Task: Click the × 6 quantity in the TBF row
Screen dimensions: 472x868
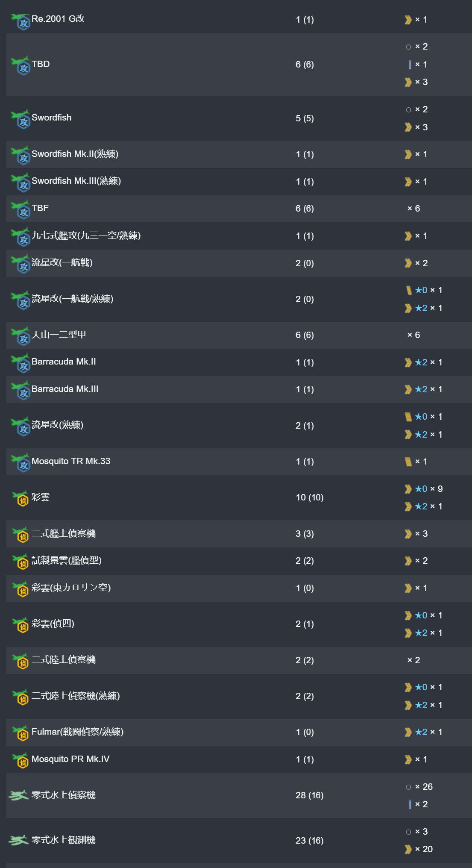Action: [413, 209]
